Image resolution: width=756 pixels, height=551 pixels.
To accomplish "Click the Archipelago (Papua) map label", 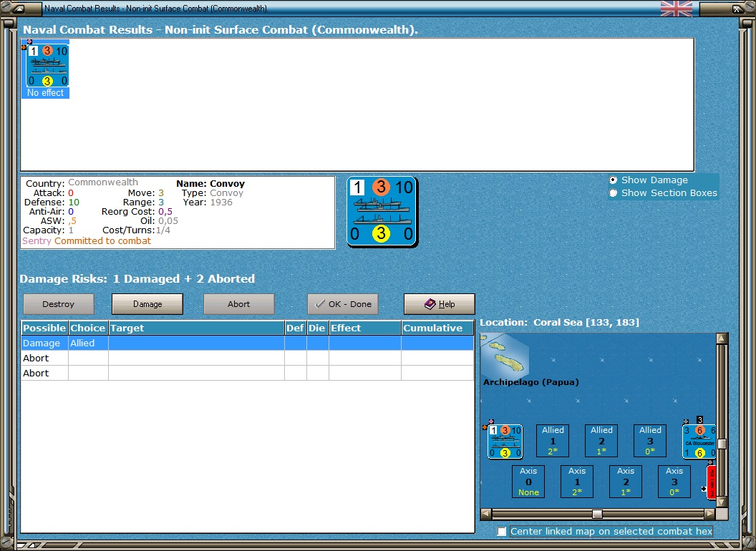I will click(530, 382).
